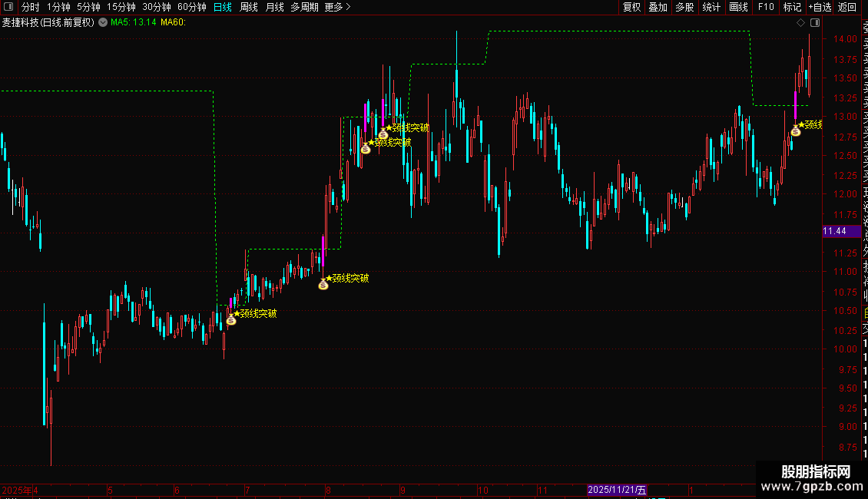Click the diamond marker icon above chart
This screenshot has height=499, width=868.
pos(800,23)
